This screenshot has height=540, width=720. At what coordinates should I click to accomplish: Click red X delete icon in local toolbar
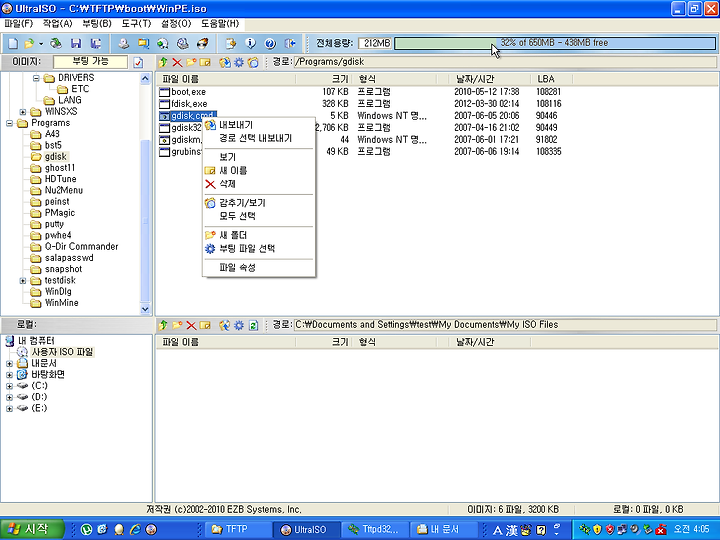191,325
